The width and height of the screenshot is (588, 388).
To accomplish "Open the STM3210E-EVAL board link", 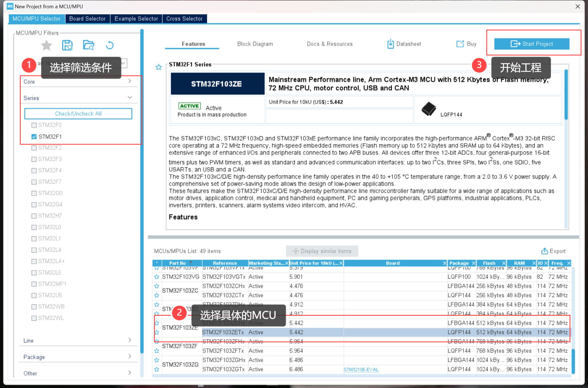I will [x=361, y=370].
